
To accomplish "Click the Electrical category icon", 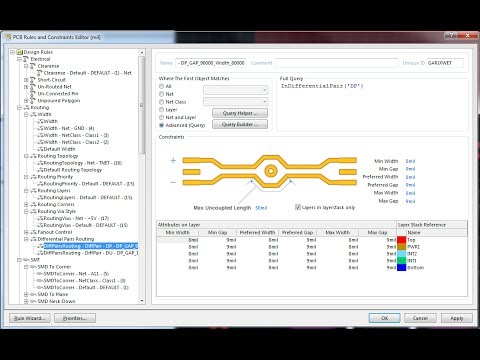I will [x=26, y=59].
